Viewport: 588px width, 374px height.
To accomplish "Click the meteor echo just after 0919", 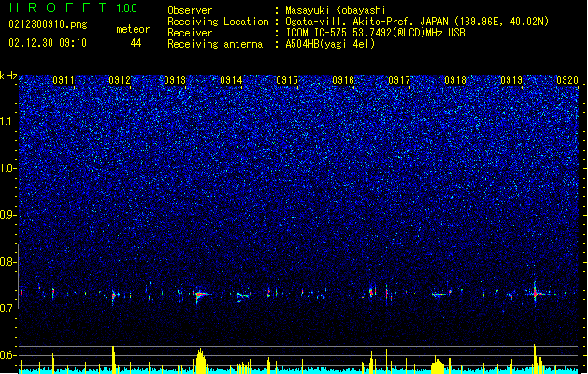I will [536, 293].
